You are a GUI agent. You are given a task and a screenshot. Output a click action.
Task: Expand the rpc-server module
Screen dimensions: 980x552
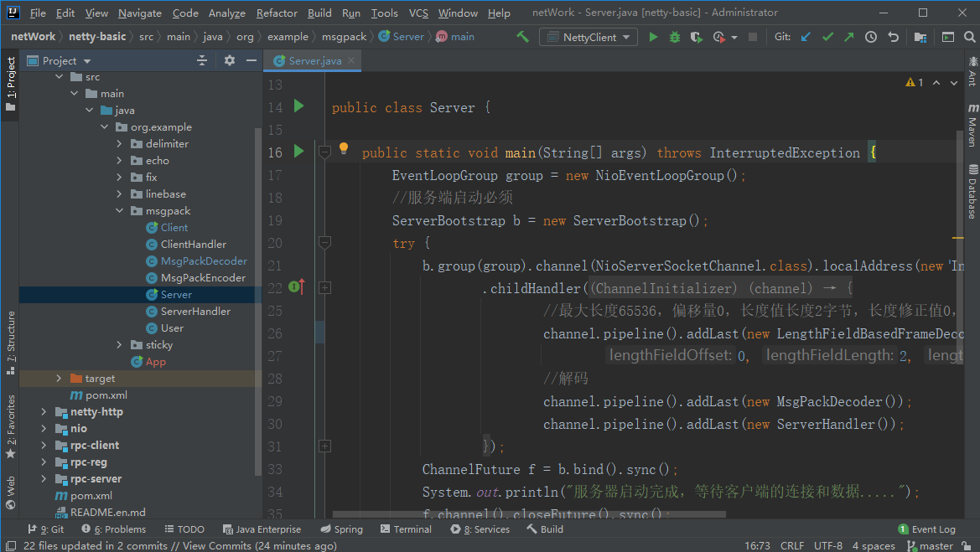(x=44, y=479)
